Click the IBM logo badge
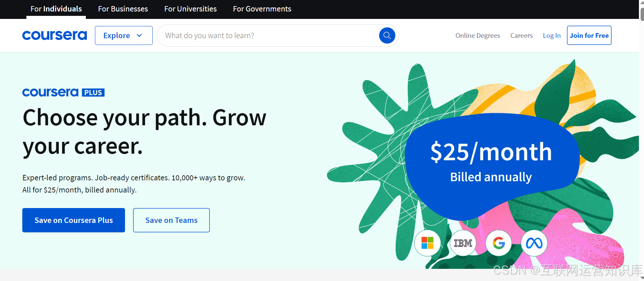Image resolution: width=644 pixels, height=281 pixels. (x=463, y=243)
